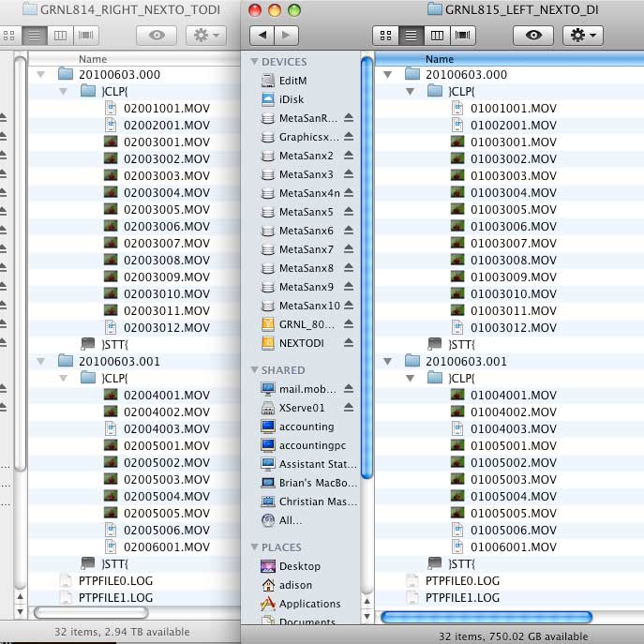Image resolution: width=644 pixels, height=644 pixels.
Task: Select PTPFILE0.LOG in the left window
Action: [115, 581]
